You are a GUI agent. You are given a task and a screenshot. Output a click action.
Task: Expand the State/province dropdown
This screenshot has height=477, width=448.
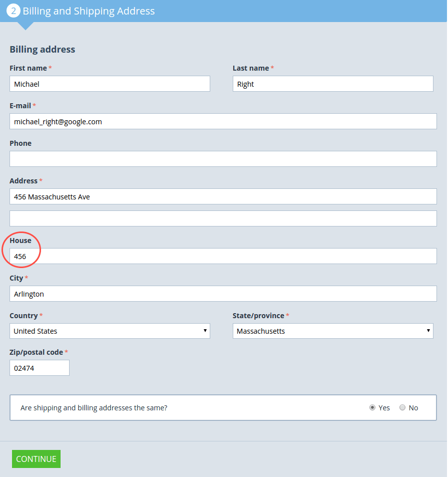coord(333,331)
